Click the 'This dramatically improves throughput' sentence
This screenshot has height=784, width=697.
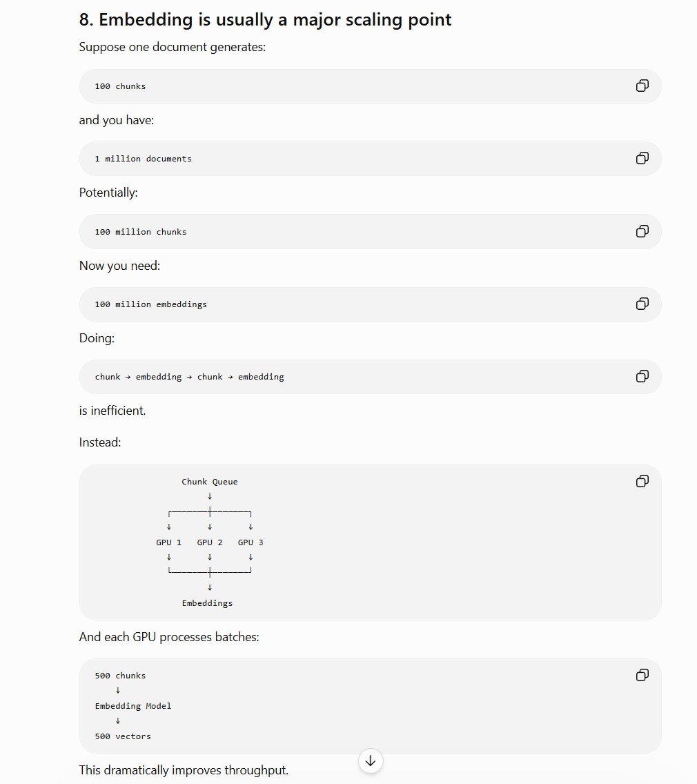[184, 770]
